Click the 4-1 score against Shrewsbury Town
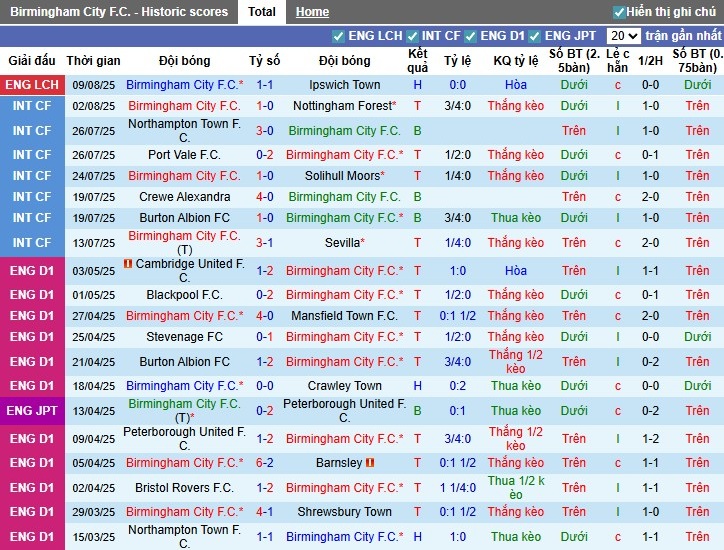Image resolution: width=724 pixels, height=550 pixels. (x=265, y=512)
